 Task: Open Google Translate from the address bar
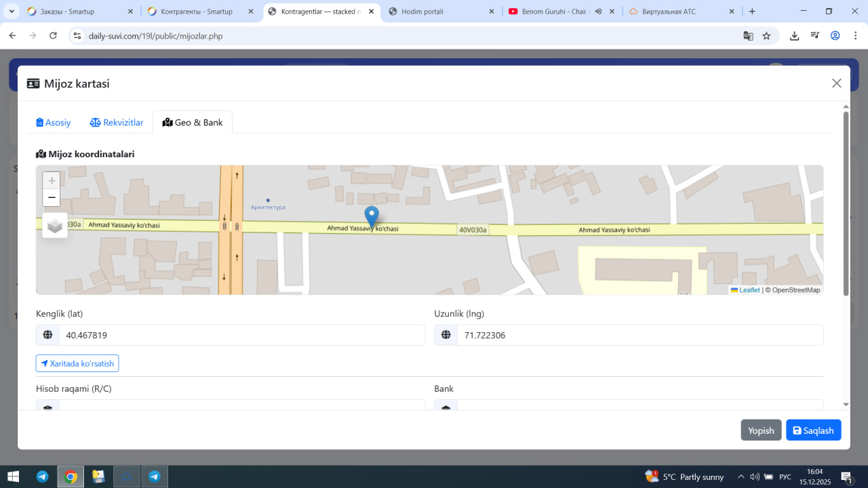pos(748,36)
